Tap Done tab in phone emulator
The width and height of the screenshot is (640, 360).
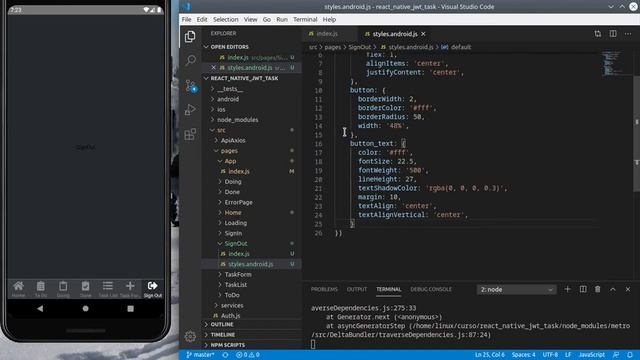point(85,289)
